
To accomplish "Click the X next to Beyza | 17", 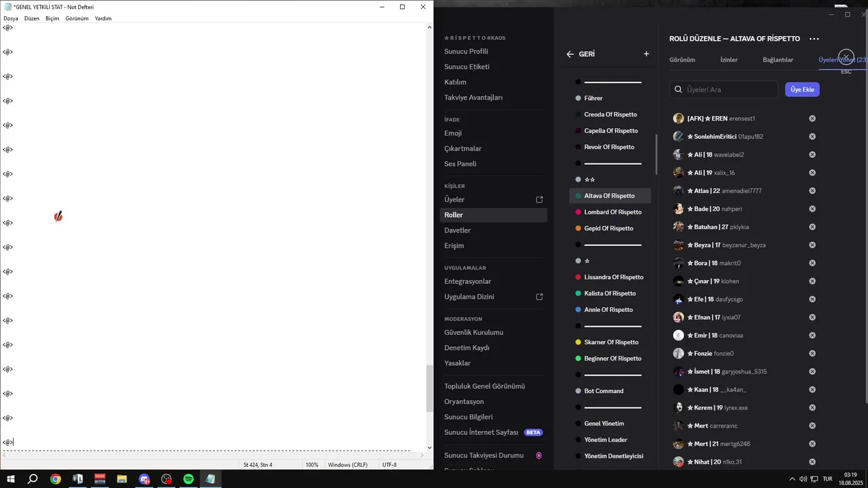I will (812, 245).
